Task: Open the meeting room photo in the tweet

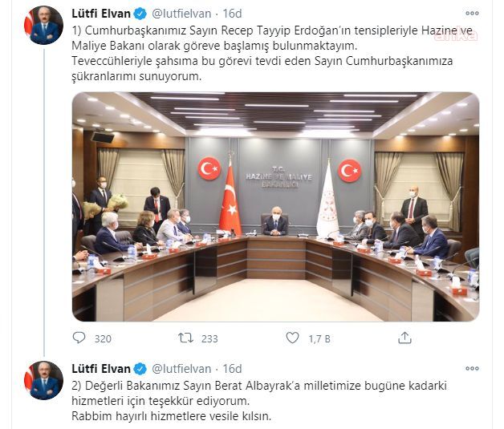Action: pos(275,207)
